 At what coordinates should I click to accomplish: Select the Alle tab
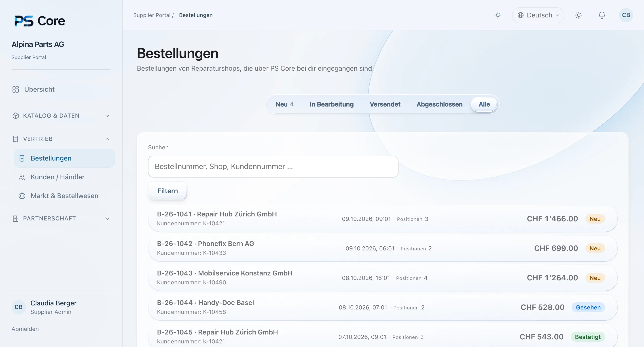click(484, 104)
